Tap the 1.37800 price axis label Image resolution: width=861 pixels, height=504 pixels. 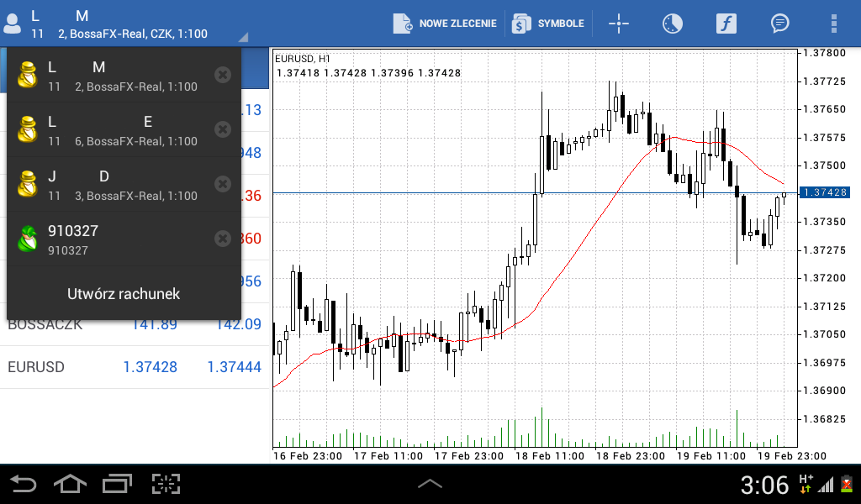[x=825, y=53]
